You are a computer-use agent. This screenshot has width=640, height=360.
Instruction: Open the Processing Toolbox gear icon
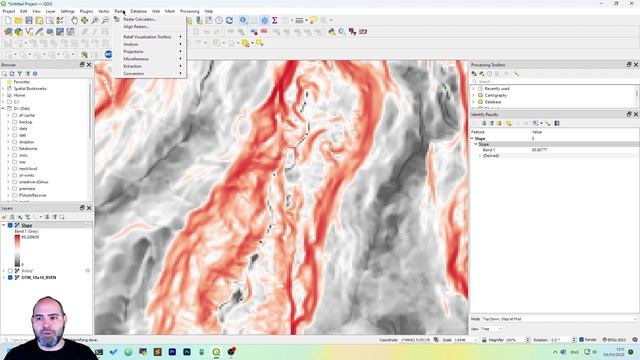pos(264,20)
